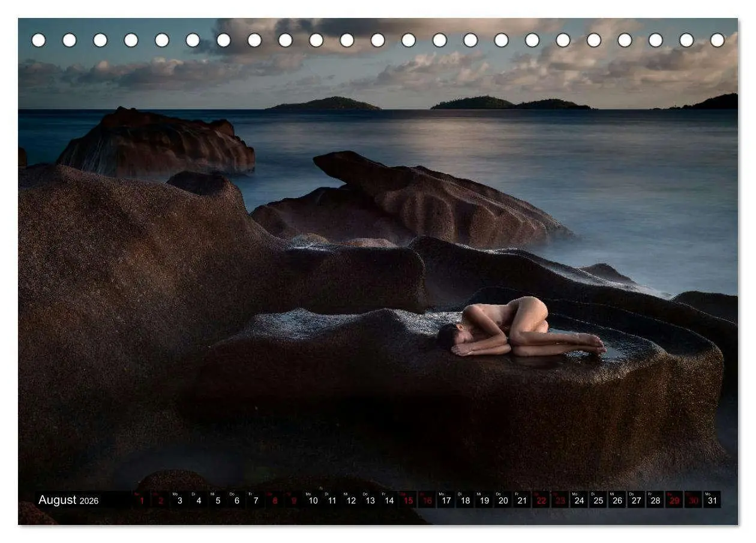Image resolution: width=756 pixels, height=543 pixels.
Task: Pick date 18 in the calendar strip
Action: [465, 499]
